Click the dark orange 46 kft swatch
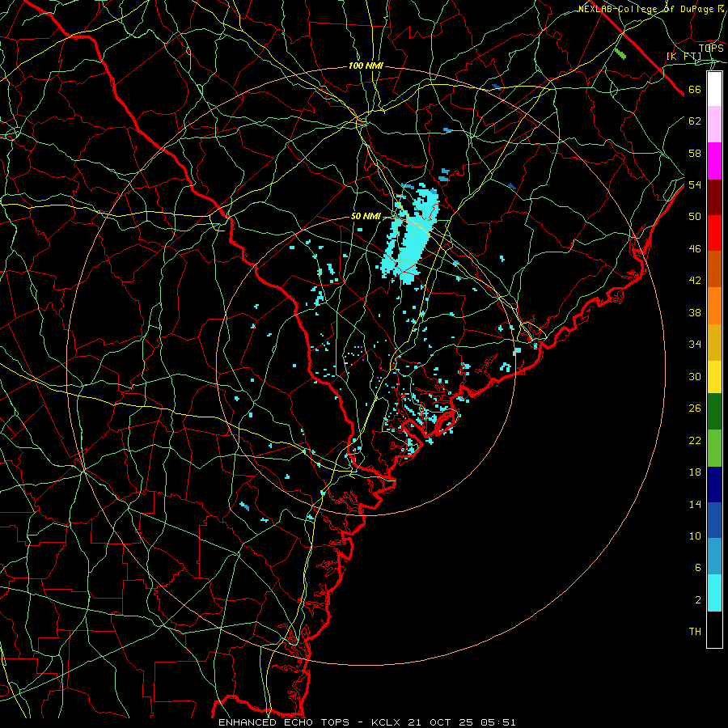 [x=714, y=269]
